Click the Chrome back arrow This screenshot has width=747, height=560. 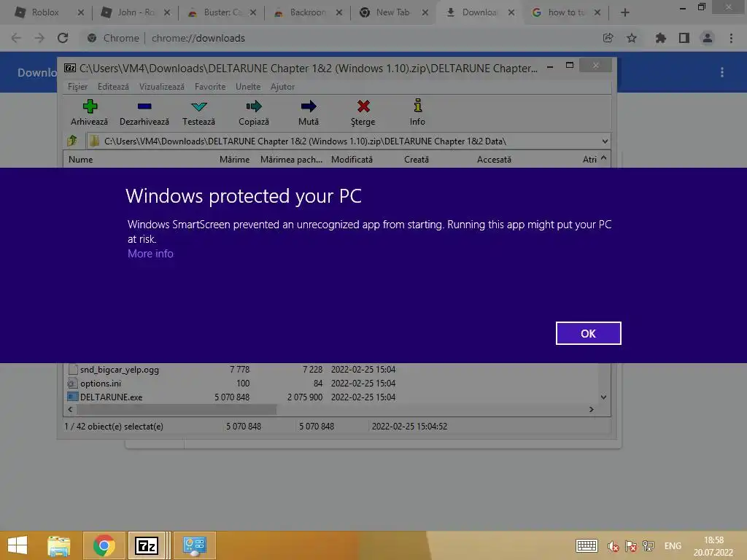[x=16, y=38]
